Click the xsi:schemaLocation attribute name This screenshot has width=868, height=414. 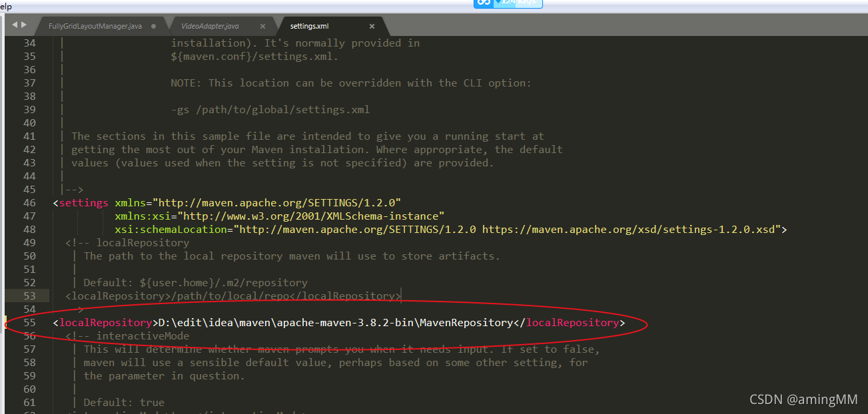click(171, 229)
